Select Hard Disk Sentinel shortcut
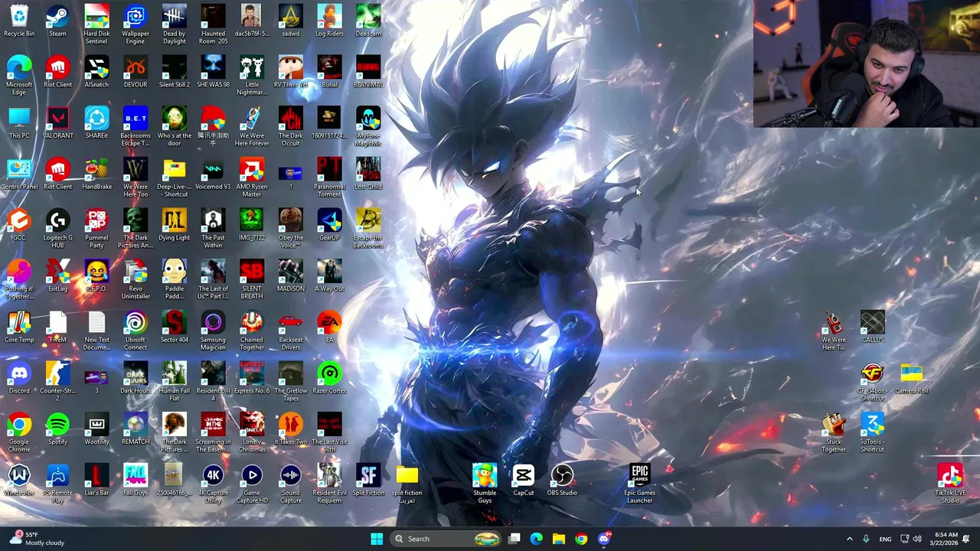Image resolution: width=980 pixels, height=551 pixels. click(x=96, y=24)
